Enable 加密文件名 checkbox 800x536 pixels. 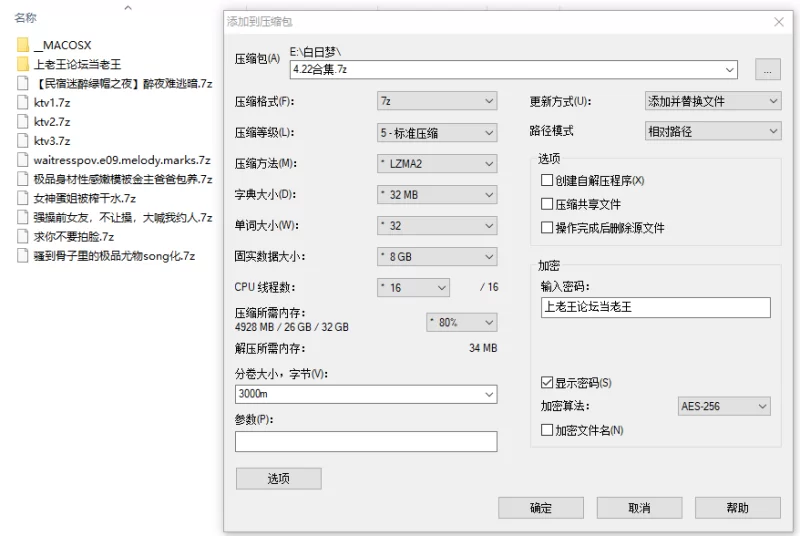point(546,430)
